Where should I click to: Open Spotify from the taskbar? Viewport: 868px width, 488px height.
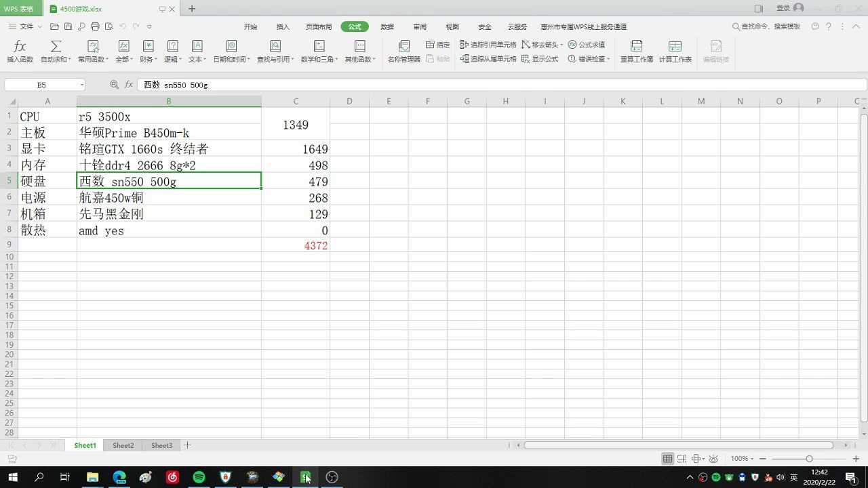199,477
